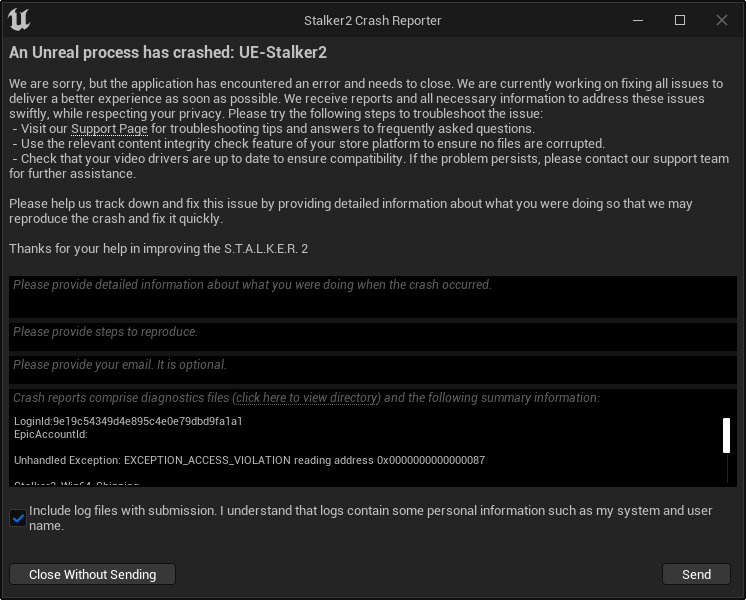Viewport: 746px width, 600px height.
Task: Click the EpicAccountId line in summary
Action: (x=51, y=434)
